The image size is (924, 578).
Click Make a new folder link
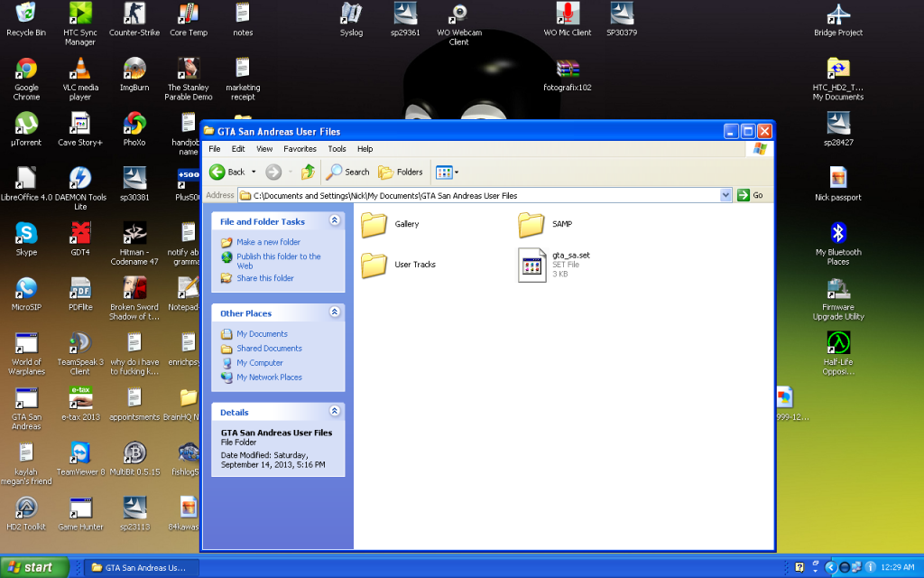268,242
